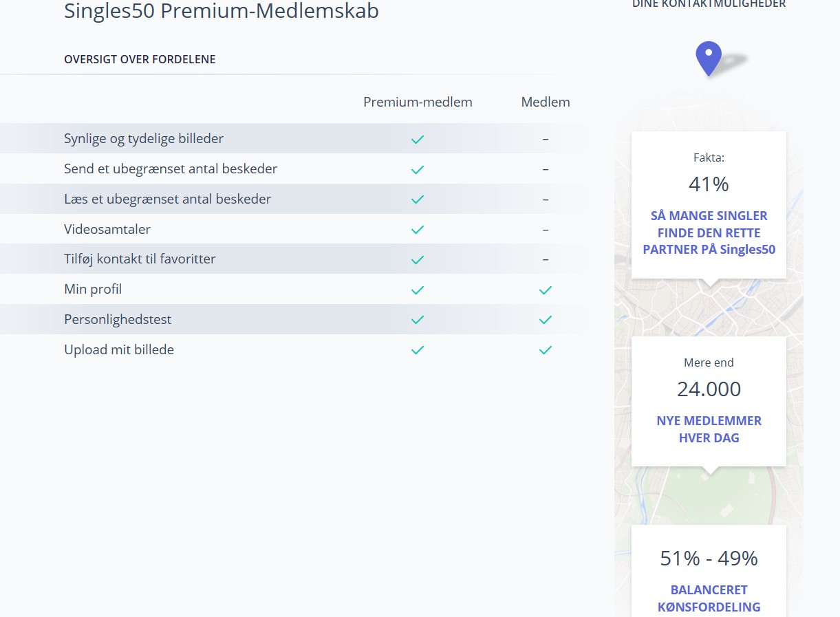Click the Synlige og tydelige billeder label

point(144,138)
